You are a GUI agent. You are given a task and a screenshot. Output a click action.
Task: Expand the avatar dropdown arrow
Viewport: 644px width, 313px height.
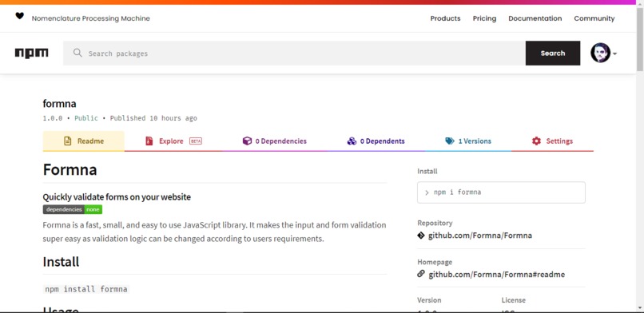pyautogui.click(x=615, y=53)
